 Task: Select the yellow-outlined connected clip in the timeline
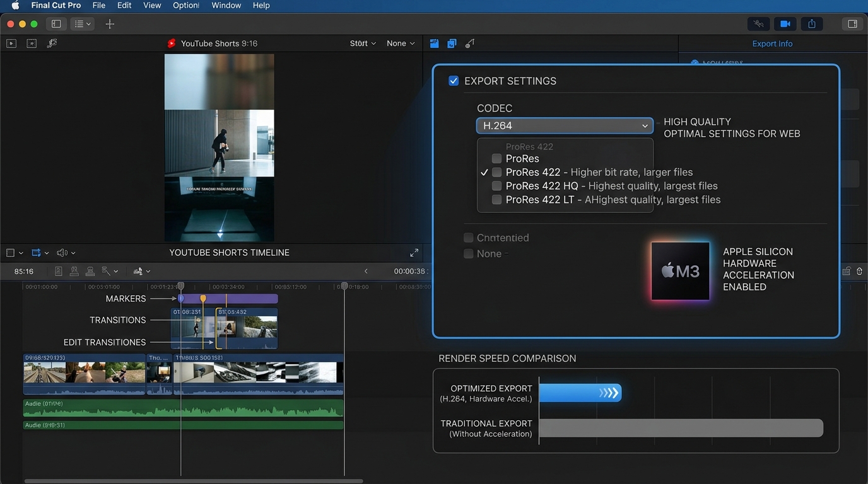point(247,328)
